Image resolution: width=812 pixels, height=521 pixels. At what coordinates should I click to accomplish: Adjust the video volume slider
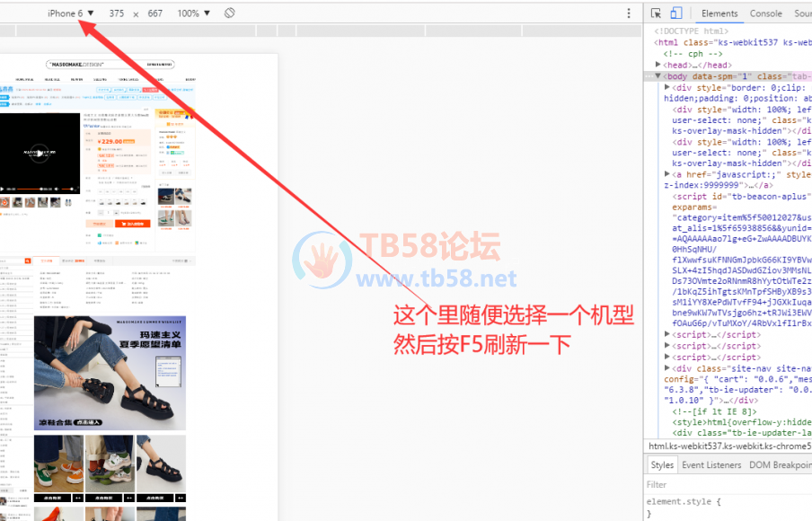pos(67,189)
